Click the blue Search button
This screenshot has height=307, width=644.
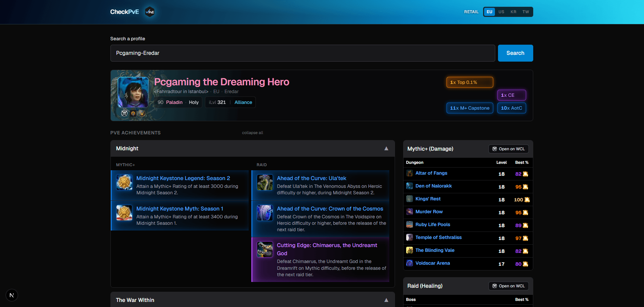pyautogui.click(x=515, y=53)
